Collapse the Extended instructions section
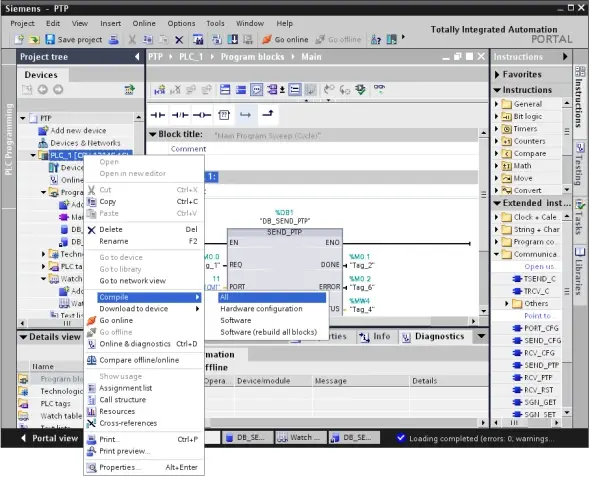This screenshot has width=590, height=477. (x=497, y=203)
